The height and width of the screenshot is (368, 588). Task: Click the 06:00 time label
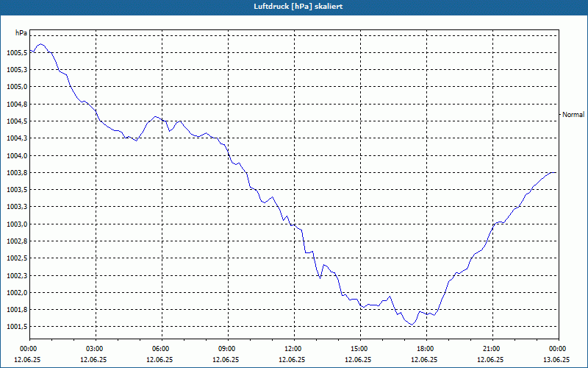point(159,349)
